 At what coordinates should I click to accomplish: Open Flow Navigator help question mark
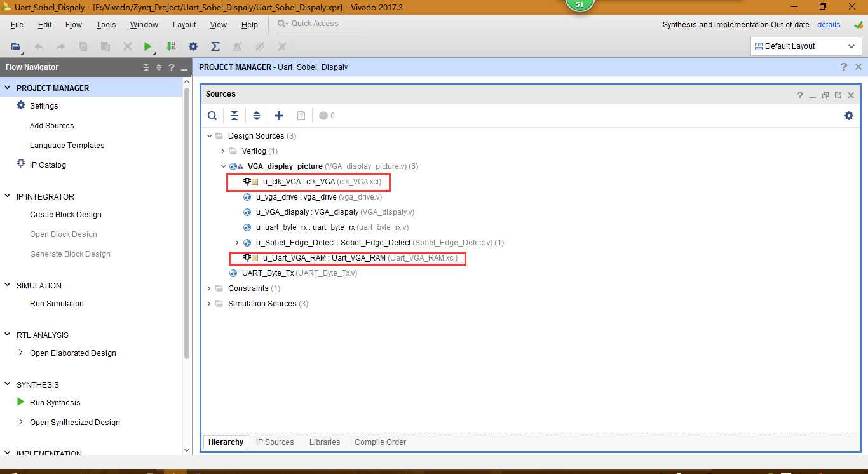point(172,67)
